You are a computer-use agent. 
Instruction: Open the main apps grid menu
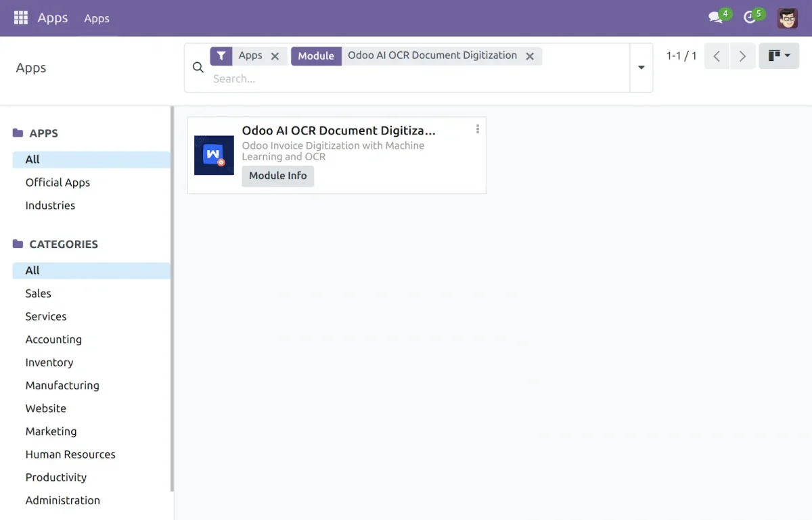click(20, 18)
